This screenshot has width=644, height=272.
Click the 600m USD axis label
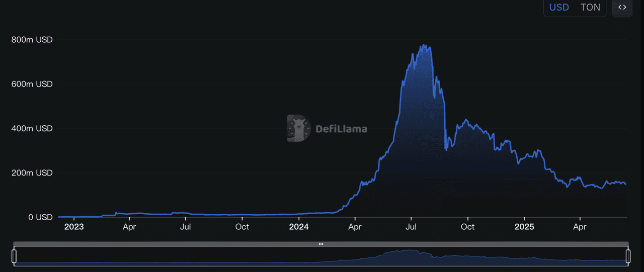point(32,84)
